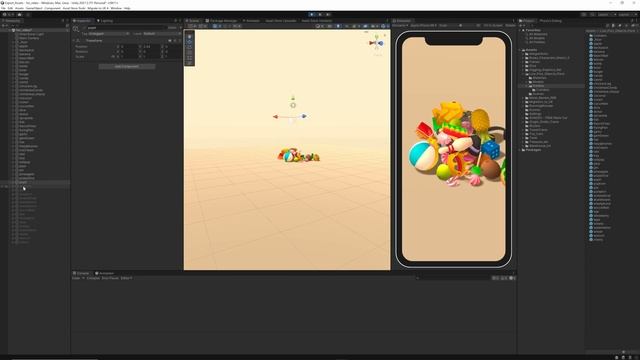This screenshot has height=360, width=640.
Task: Toggle the Project panel lock icon
Action: click(632, 20)
